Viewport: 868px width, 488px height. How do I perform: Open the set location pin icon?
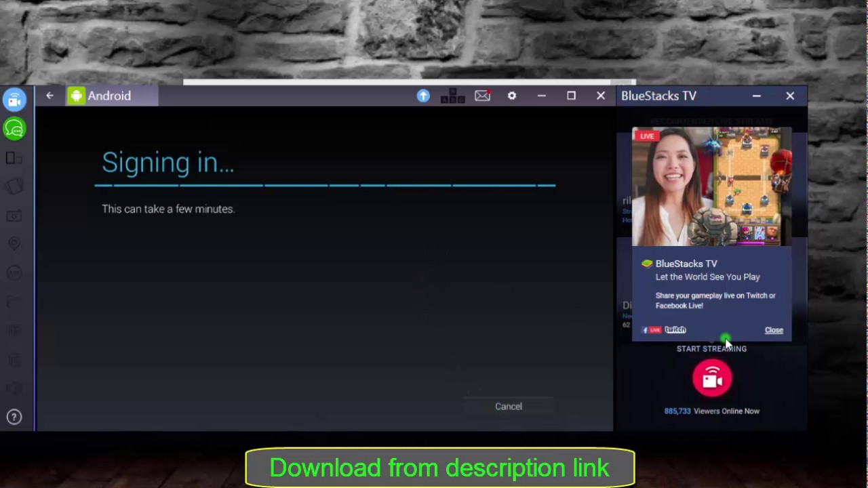pos(14,243)
